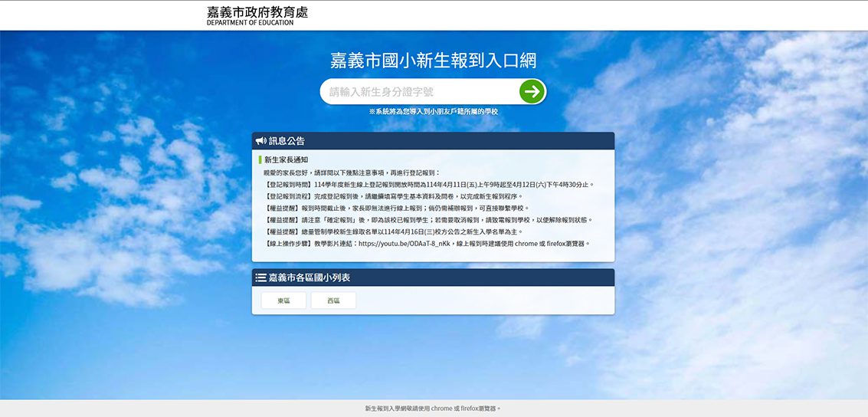Click the 親愛的家長您好 greeting line

[x=352, y=173]
